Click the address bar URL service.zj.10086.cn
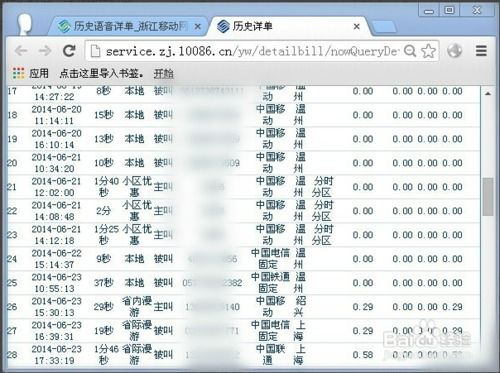Screen dimensions: 500x373 click(252, 51)
